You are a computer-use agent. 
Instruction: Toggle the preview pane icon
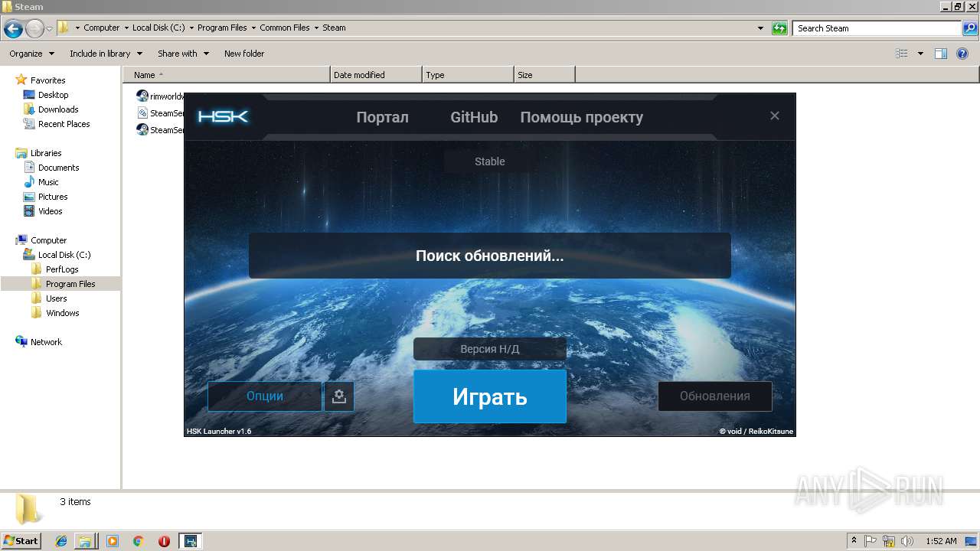[x=941, y=54]
